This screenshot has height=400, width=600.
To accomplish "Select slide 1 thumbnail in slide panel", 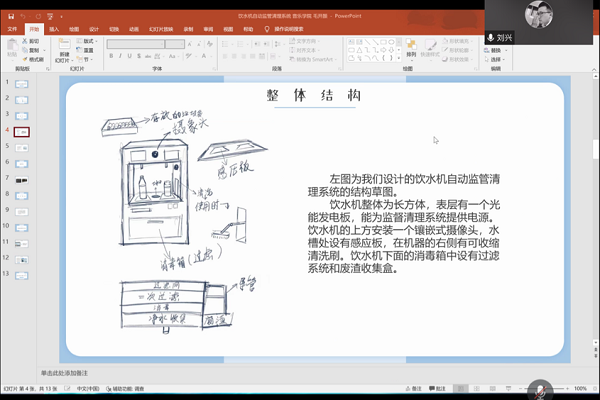I will click(22, 85).
